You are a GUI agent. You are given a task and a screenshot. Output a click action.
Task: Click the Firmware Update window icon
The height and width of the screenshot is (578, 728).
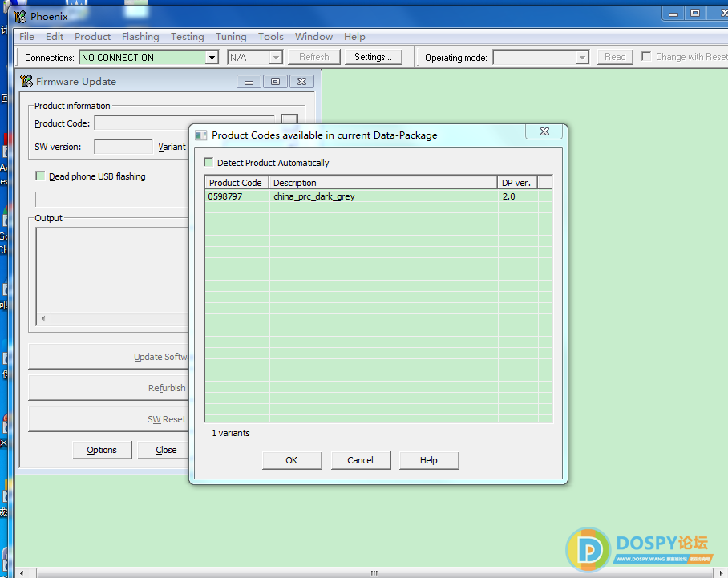click(x=26, y=81)
